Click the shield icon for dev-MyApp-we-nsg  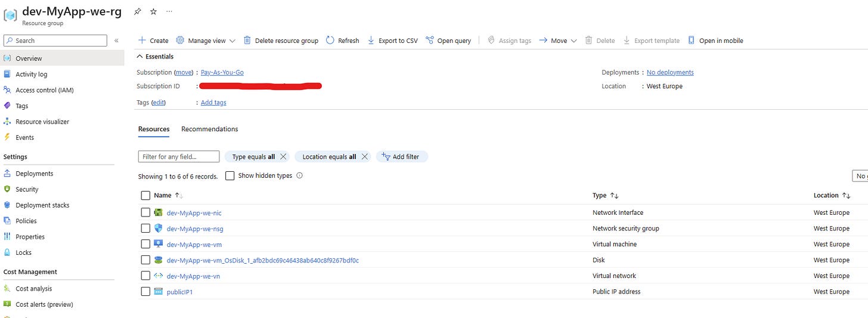pyautogui.click(x=159, y=229)
